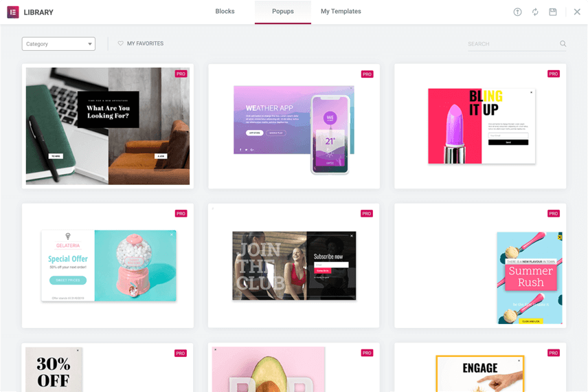The height and width of the screenshot is (392, 588).
Task: Click the sync library refresh icon
Action: click(535, 12)
